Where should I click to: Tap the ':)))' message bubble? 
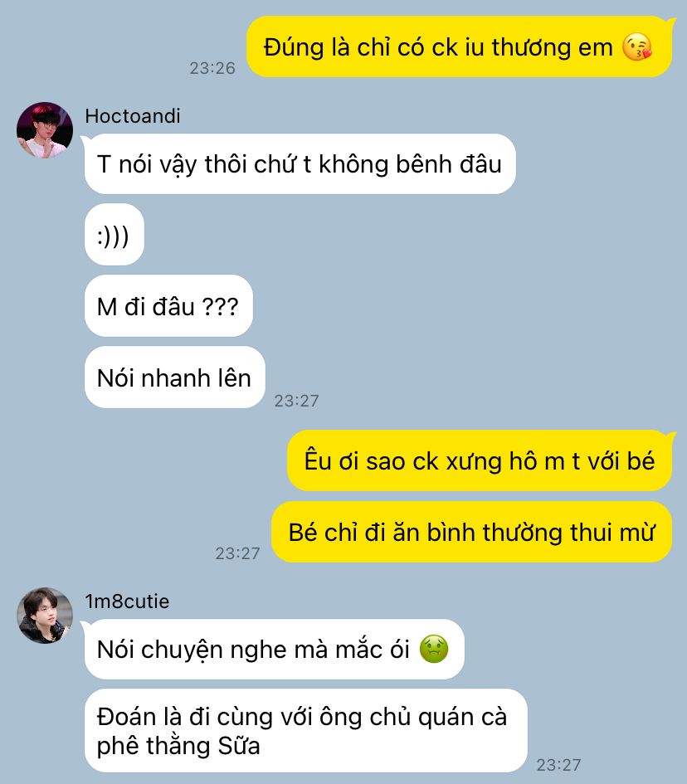tap(114, 235)
